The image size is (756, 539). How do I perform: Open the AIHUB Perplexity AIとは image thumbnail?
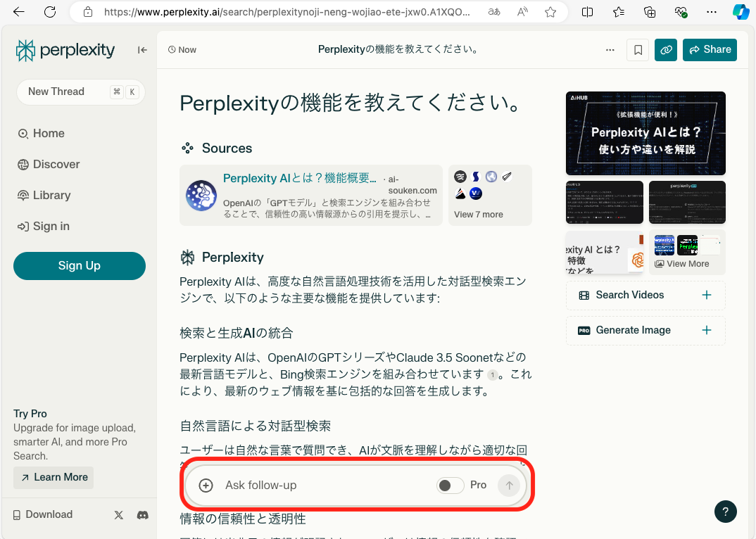(645, 133)
